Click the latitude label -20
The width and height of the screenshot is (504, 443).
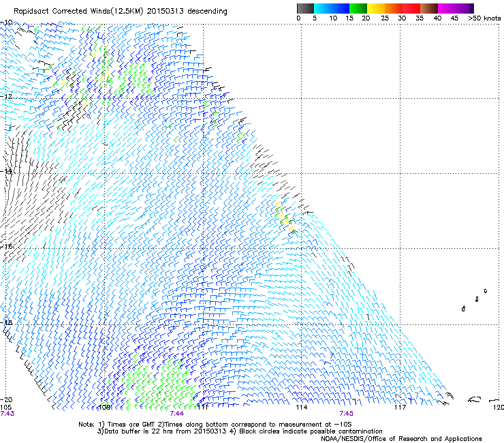coord(6,399)
